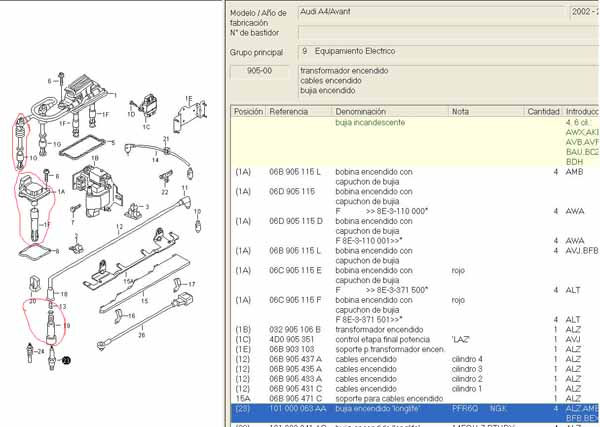Select reference 06B 905 431 C cable row
This screenshot has height=427, width=600.
415,389
